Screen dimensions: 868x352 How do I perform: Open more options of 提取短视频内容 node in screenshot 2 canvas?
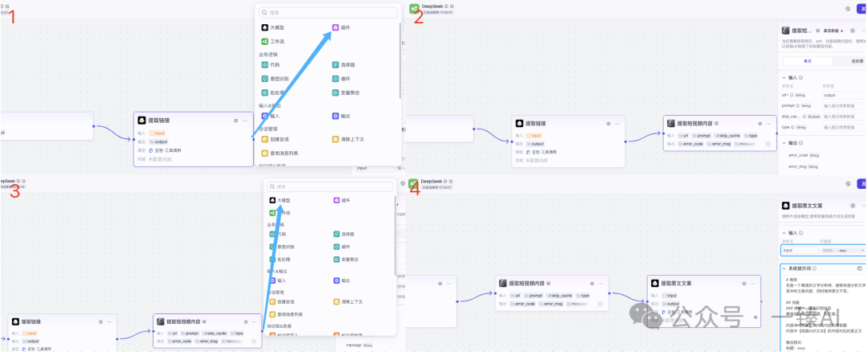768,124
